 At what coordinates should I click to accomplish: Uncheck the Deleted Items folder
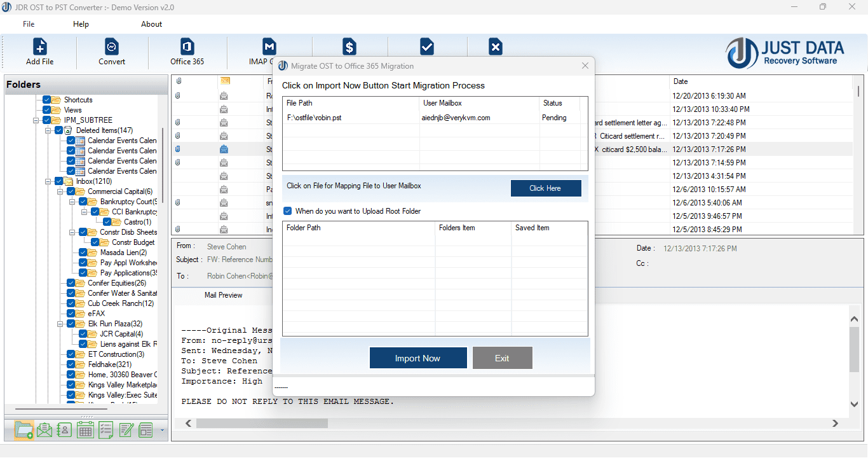[x=58, y=130]
